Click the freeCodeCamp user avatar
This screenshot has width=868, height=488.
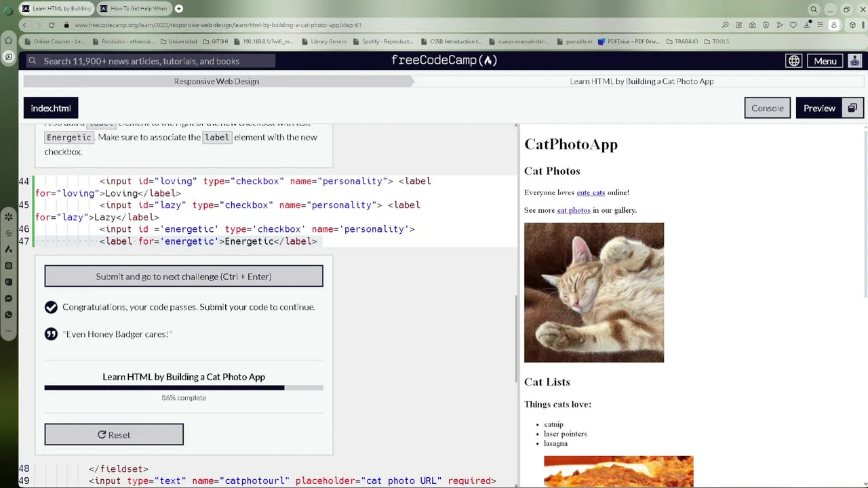[855, 61]
